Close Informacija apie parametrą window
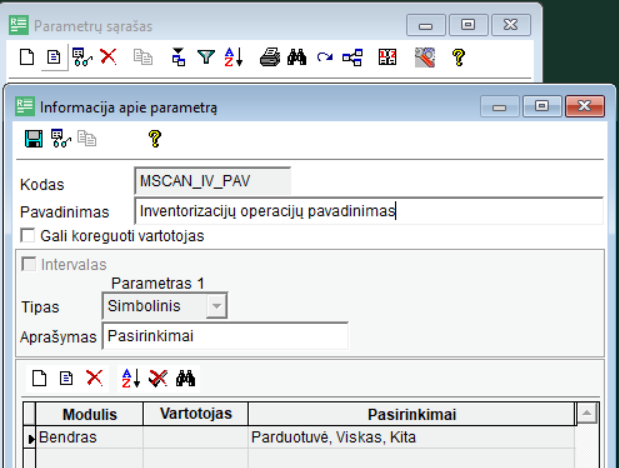Viewport: 619px width, 468px height. tap(584, 106)
